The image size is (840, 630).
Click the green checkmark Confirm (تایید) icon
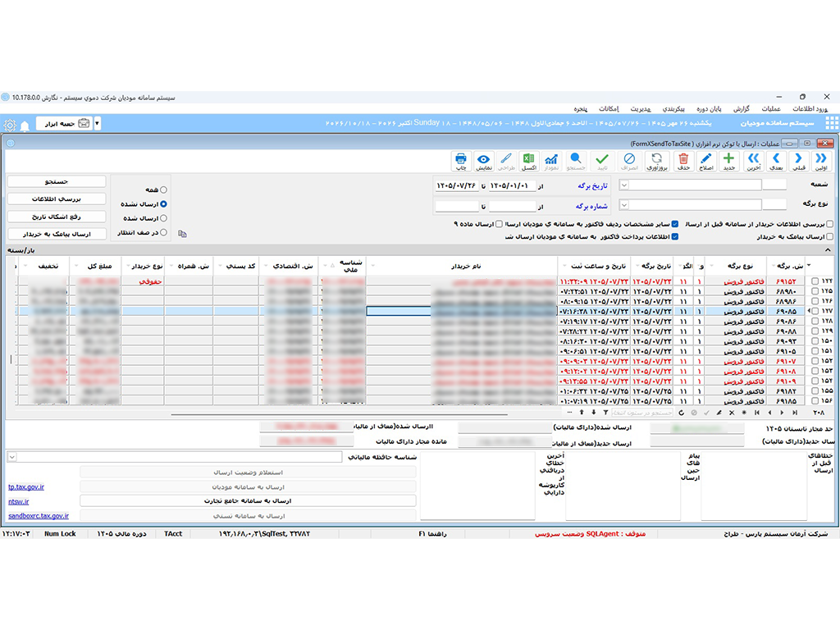click(602, 161)
